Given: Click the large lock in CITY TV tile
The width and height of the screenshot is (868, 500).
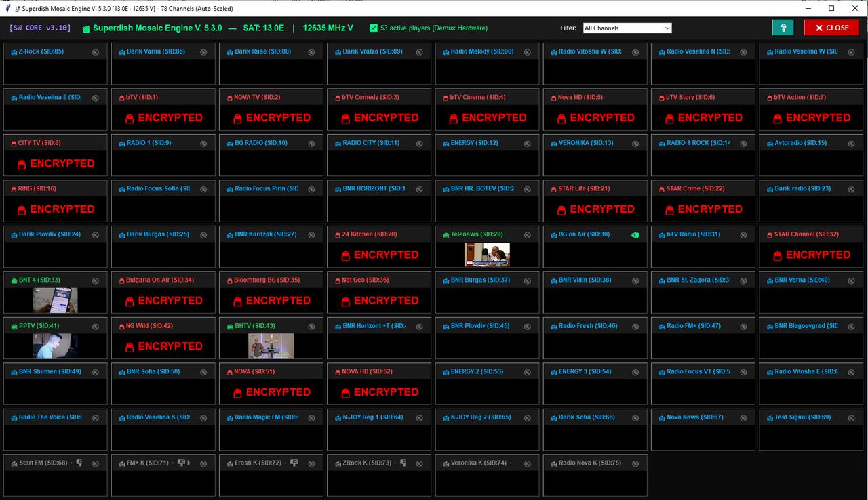Looking at the screenshot, I should point(22,164).
